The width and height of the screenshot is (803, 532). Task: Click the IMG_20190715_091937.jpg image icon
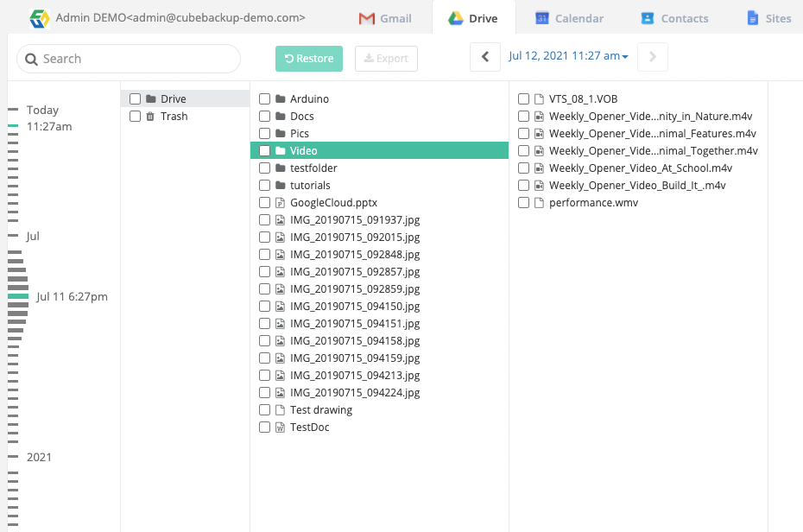[280, 220]
